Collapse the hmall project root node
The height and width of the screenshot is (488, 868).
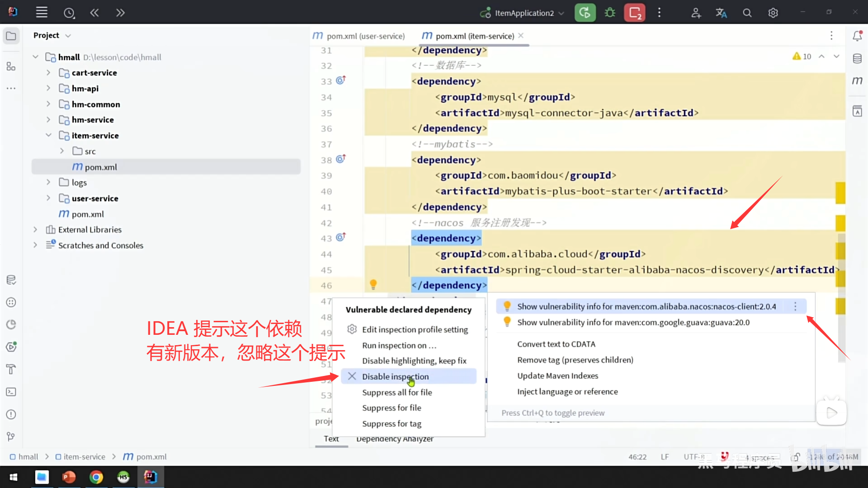(x=35, y=57)
